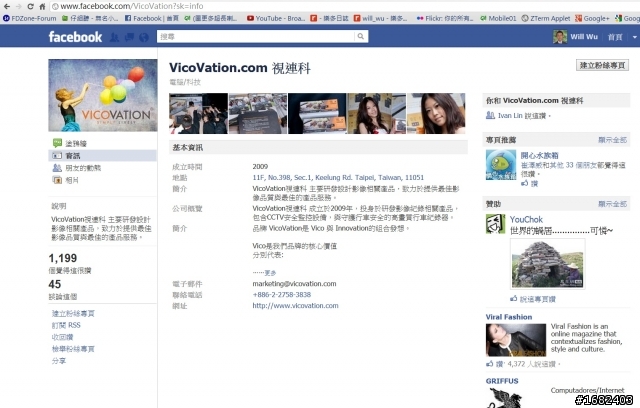Select the highlighted Info tab in sidebar
The image size is (640, 408).
tap(102, 155)
